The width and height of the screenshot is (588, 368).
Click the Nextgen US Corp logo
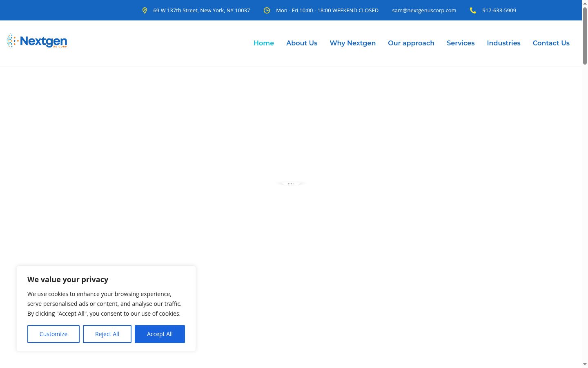pyautogui.click(x=37, y=41)
